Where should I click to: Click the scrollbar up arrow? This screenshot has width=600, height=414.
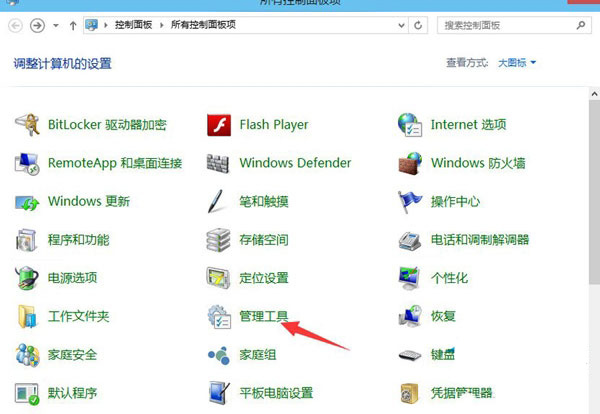pyautogui.click(x=594, y=94)
